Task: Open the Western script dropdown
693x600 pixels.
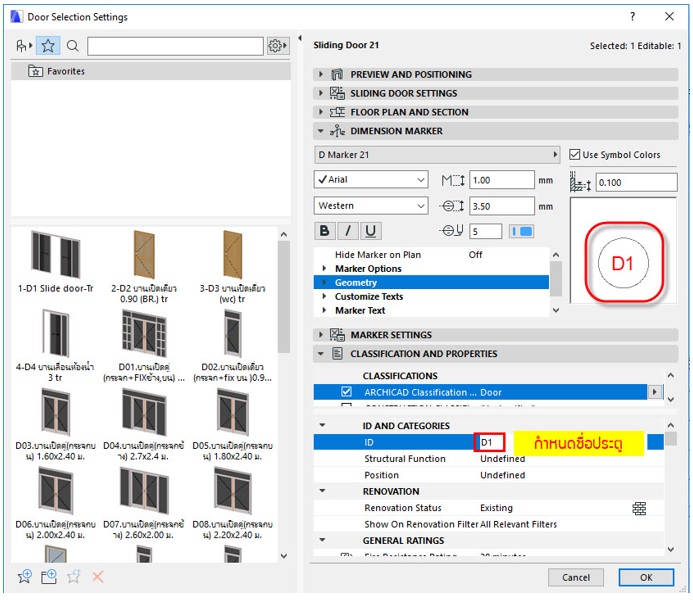Action: pyautogui.click(x=371, y=206)
